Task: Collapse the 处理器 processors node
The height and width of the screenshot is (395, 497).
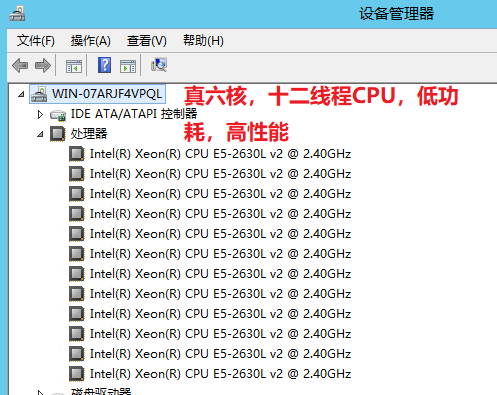Action: (x=40, y=134)
